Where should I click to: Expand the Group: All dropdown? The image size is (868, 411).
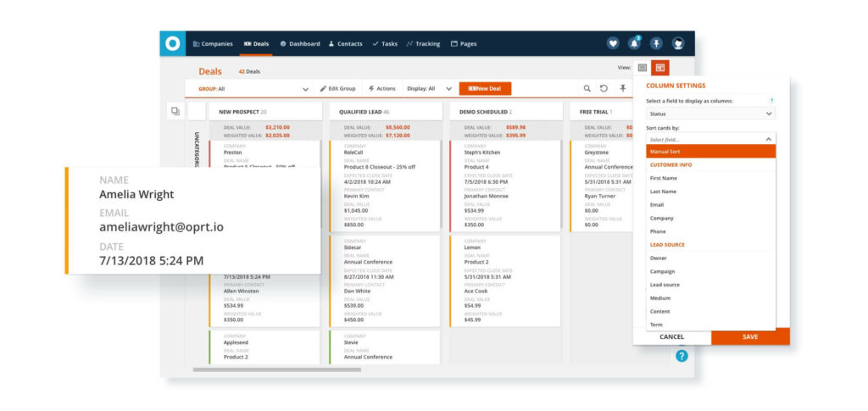click(253, 88)
